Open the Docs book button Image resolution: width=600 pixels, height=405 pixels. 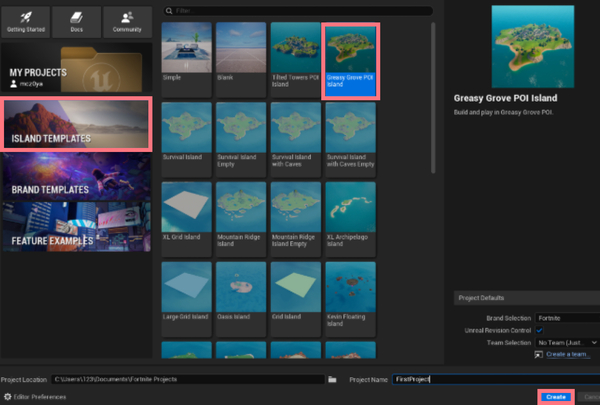click(77, 22)
